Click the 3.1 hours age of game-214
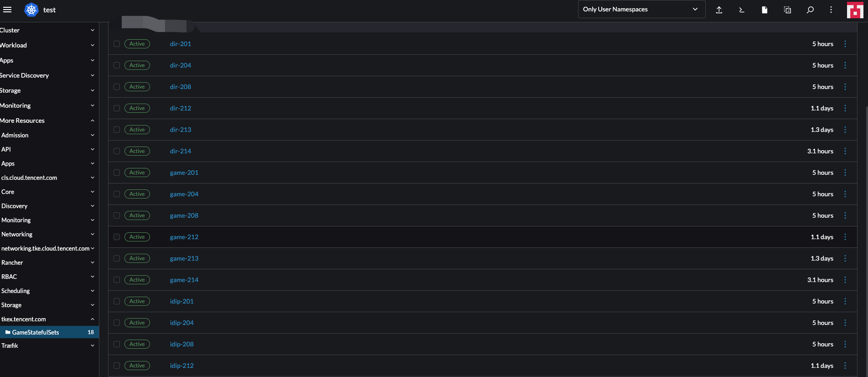Image resolution: width=868 pixels, height=377 pixels. point(820,280)
